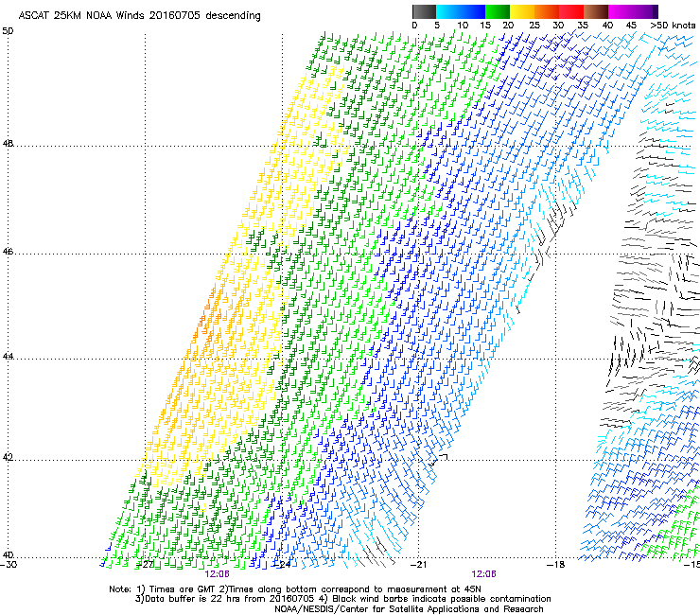Screen dimensions: 700x615
Task: Click the legend tick label '25'
Action: click(534, 26)
